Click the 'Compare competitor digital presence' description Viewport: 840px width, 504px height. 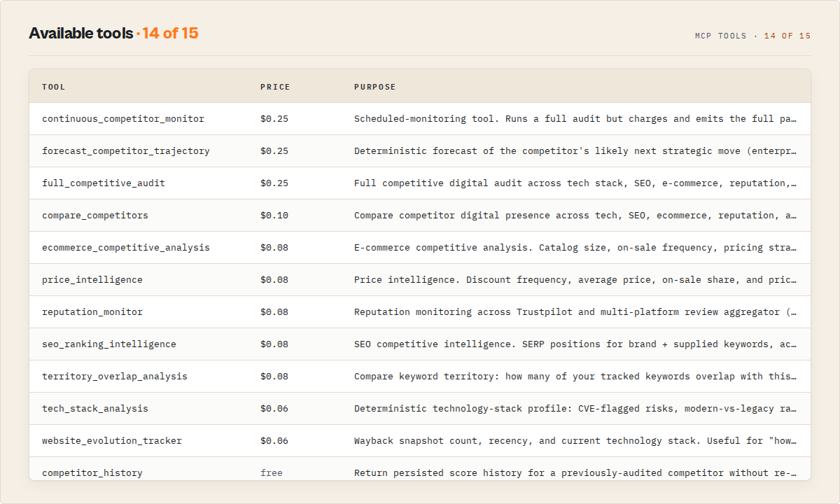point(575,216)
